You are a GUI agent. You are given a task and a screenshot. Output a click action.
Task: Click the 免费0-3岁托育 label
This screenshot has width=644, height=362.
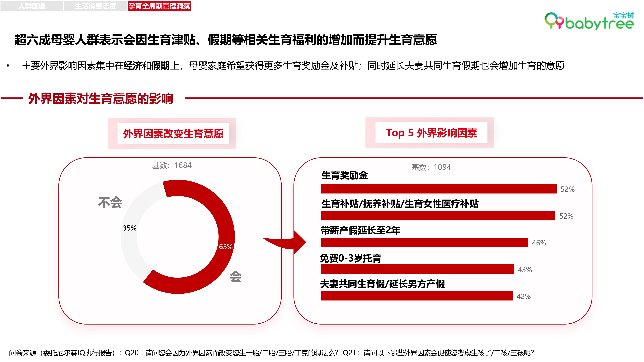point(350,258)
